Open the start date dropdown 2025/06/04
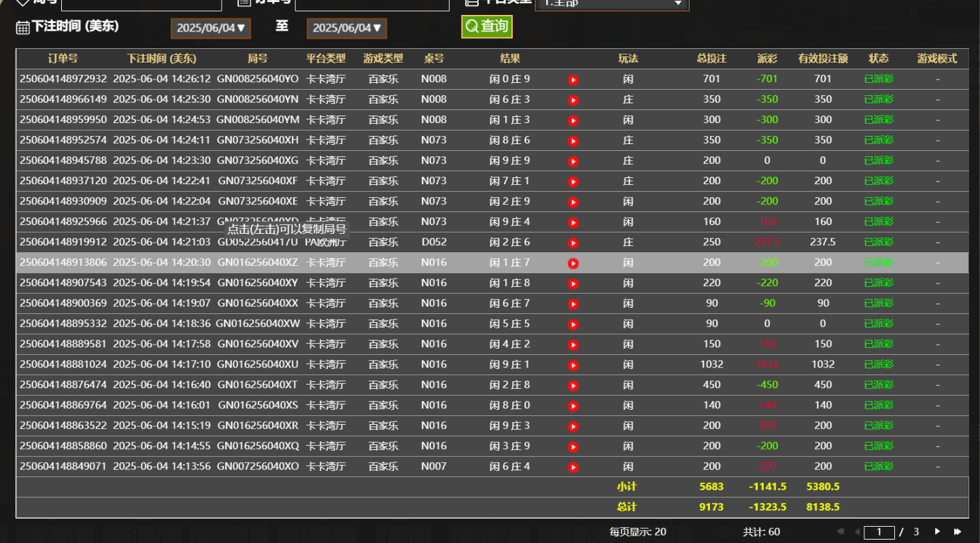 [x=211, y=28]
